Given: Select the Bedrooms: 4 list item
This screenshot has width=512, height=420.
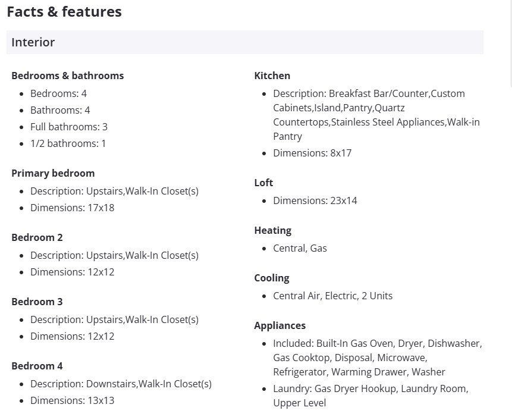Looking at the screenshot, I should click(x=58, y=93).
